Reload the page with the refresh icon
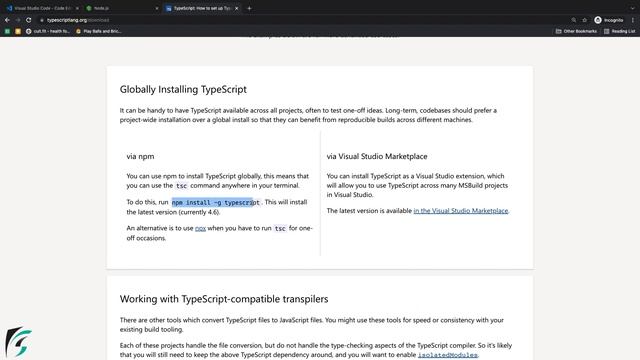Viewport: 640px width, 360px height. 29,20
